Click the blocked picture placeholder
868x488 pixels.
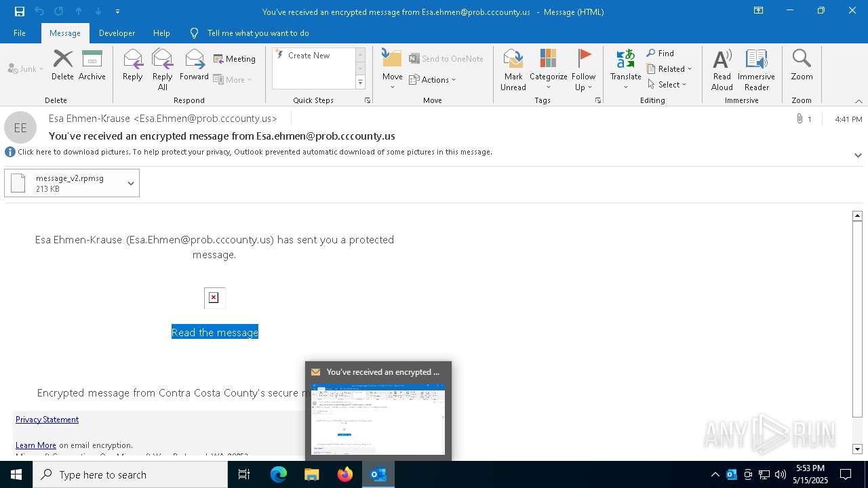click(x=214, y=298)
